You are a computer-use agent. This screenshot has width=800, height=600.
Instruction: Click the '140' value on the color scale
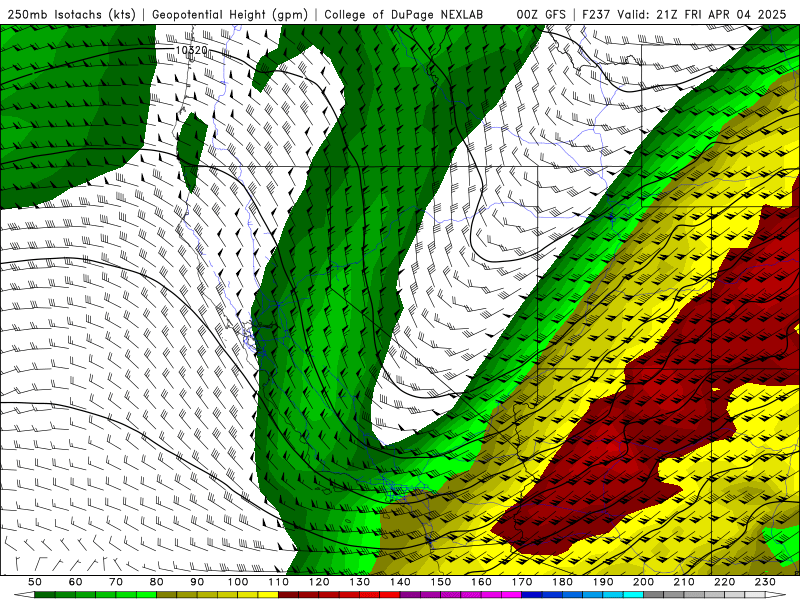pos(400,582)
